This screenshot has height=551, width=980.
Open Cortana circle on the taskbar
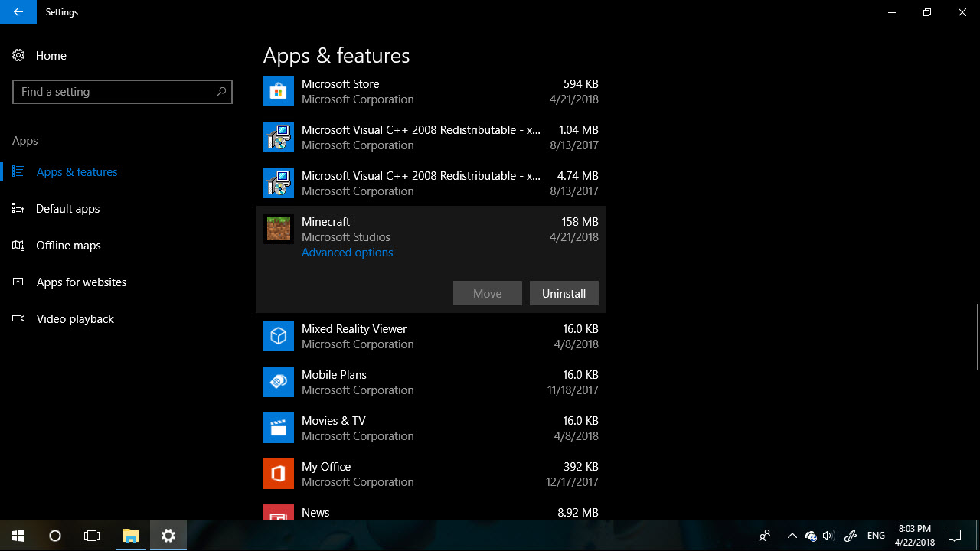pos(55,536)
